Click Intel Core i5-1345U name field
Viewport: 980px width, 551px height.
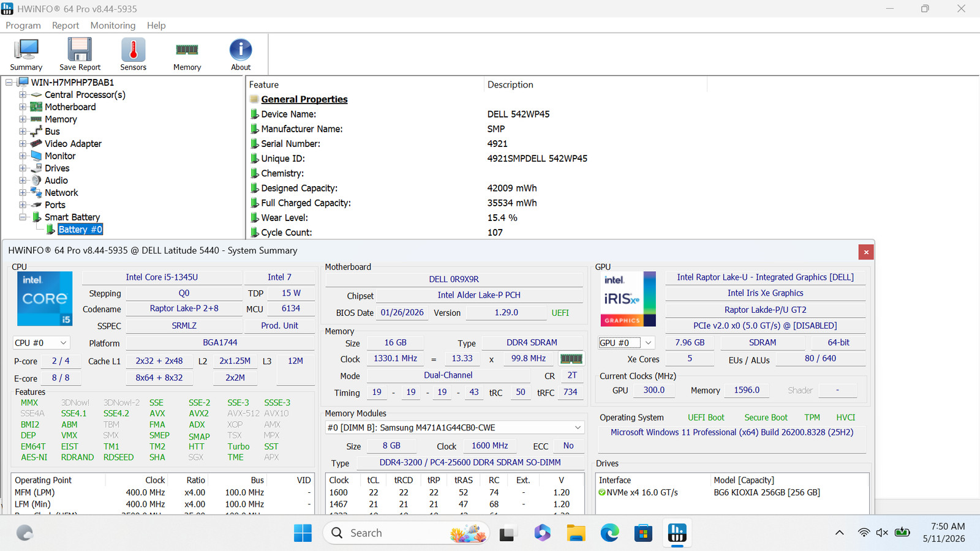click(162, 277)
